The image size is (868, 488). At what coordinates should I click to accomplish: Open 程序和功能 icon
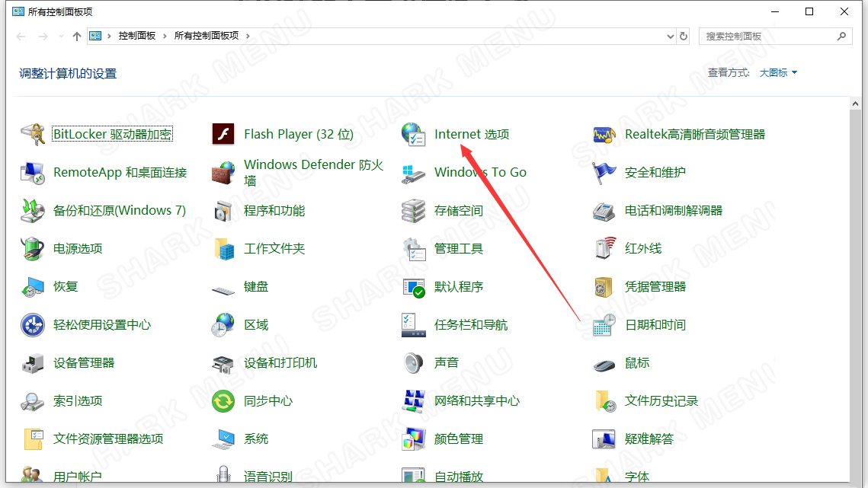(x=223, y=211)
